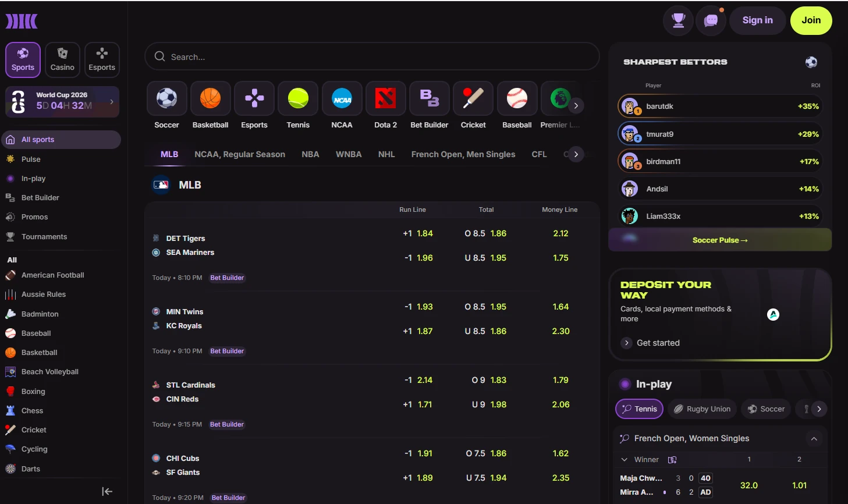Select the Cricket category icon
The image size is (848, 504).
coord(473,98)
